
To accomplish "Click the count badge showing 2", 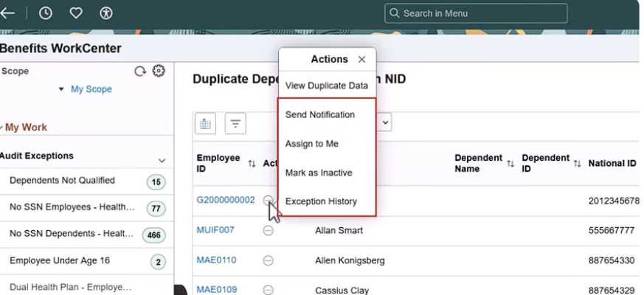I will (158, 262).
